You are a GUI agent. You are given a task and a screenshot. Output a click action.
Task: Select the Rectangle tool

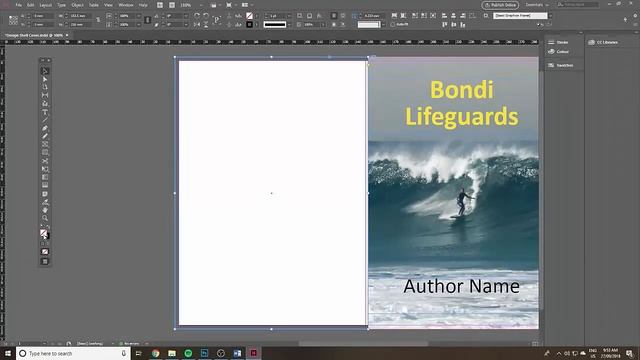[x=45, y=153]
